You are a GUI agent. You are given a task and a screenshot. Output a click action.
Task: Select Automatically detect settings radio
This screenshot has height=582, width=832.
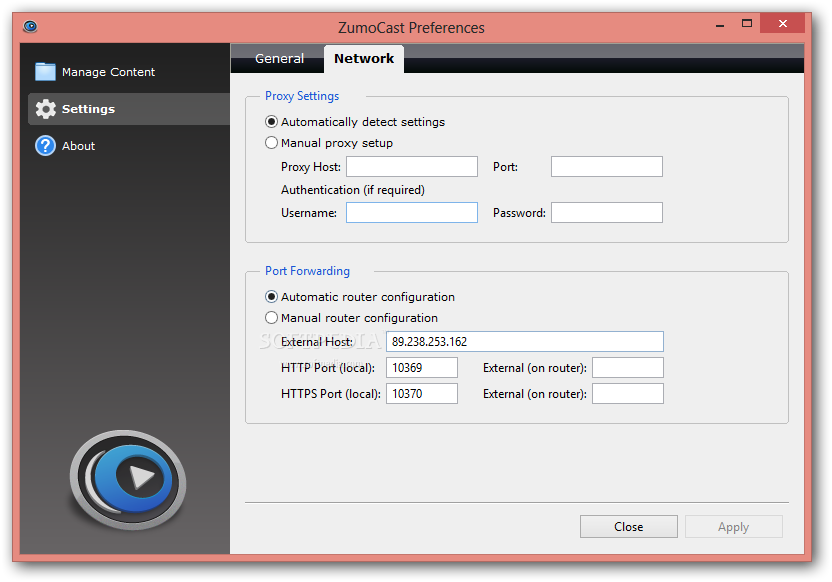click(x=271, y=122)
